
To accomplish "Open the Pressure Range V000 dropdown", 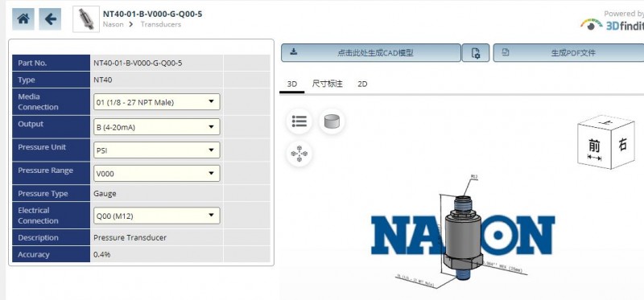I will pyautogui.click(x=156, y=174).
